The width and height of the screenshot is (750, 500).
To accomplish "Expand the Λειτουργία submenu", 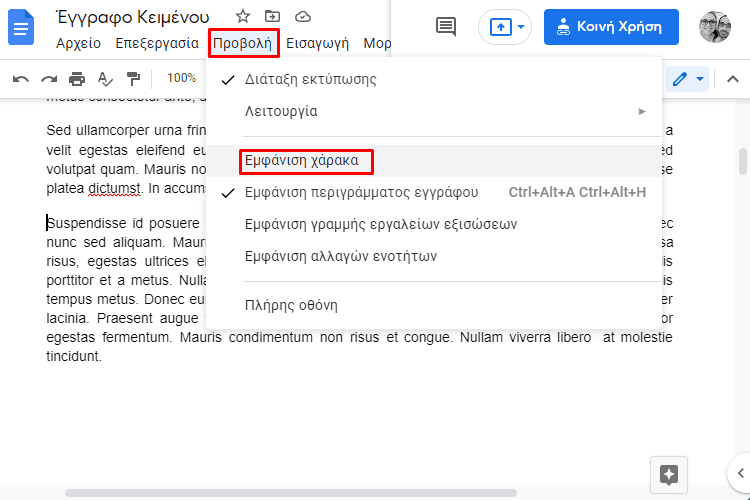I will 434,111.
